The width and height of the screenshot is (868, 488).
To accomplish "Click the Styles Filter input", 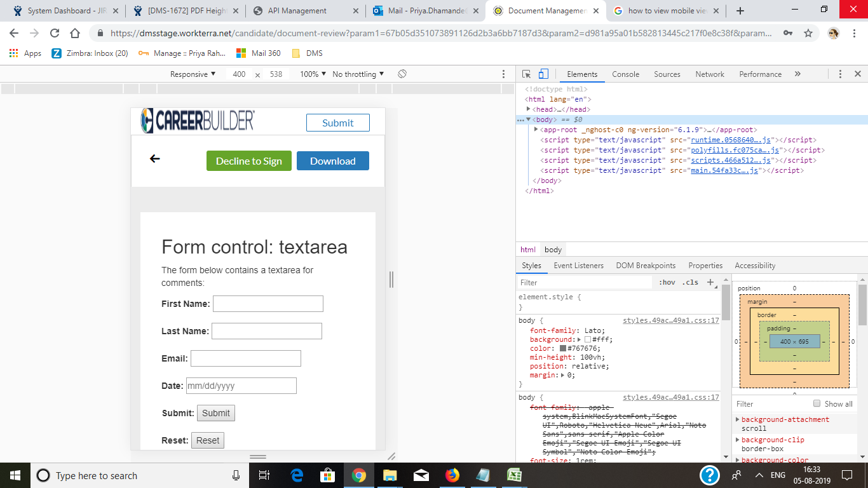I will pyautogui.click(x=585, y=282).
